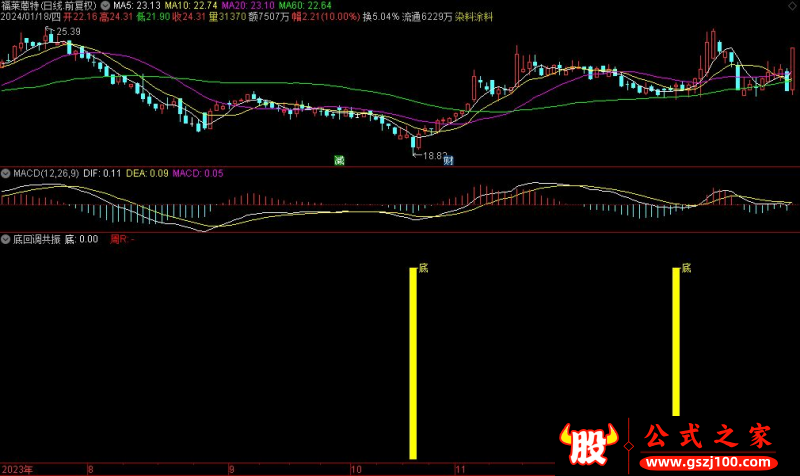Open the 底回调共振 indicator dropdown arrow
800x476 pixels.
(x=6, y=240)
